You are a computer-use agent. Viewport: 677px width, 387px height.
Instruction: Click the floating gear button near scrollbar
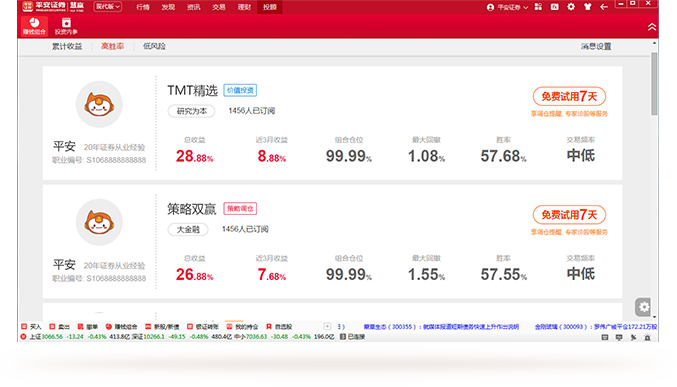[643, 307]
